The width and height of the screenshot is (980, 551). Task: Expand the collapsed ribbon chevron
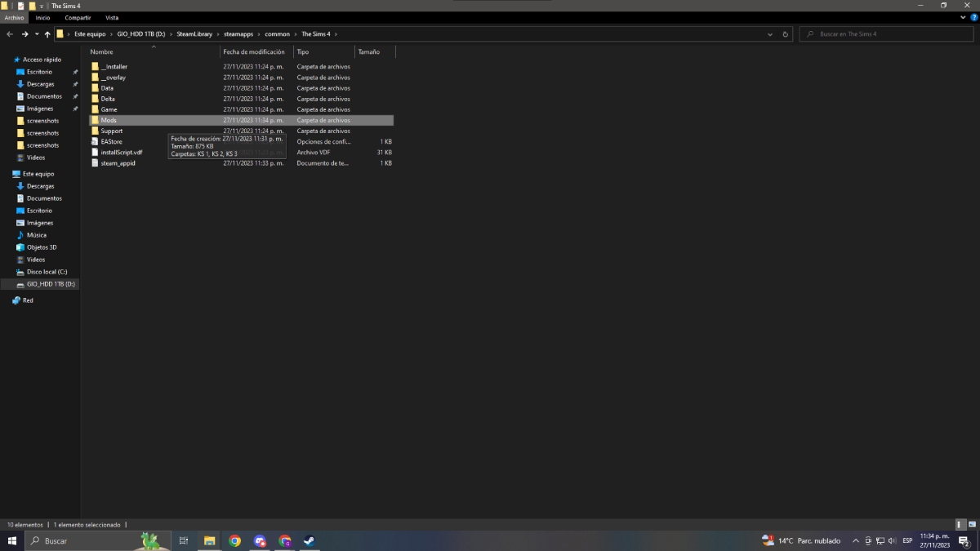[962, 17]
